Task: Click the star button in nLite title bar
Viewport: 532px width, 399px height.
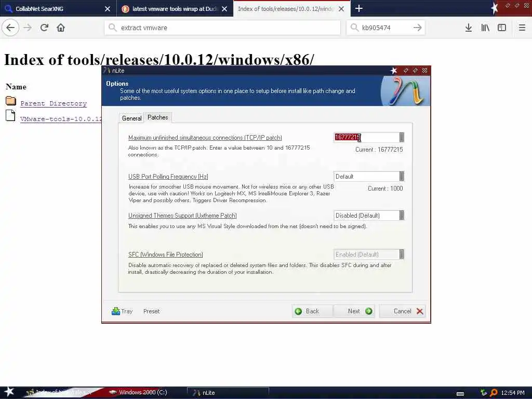Action: tap(394, 70)
